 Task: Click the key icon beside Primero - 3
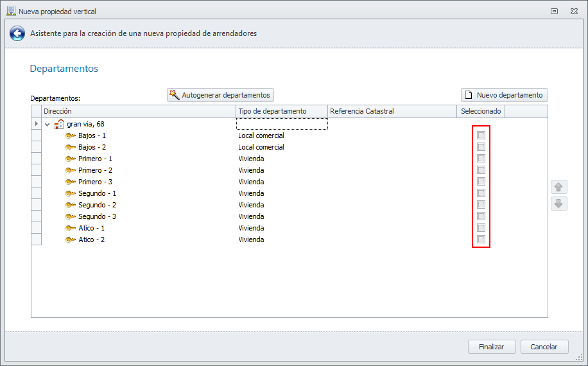pos(71,182)
